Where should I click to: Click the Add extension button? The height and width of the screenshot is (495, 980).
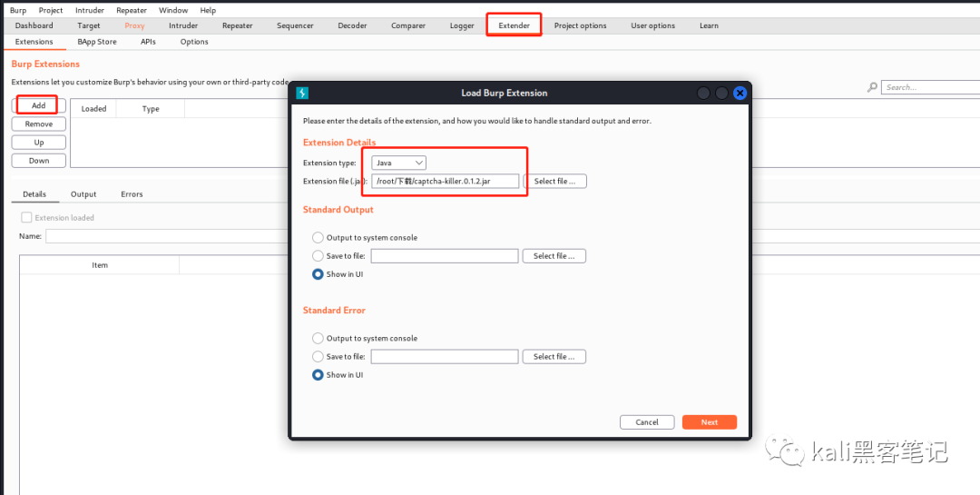point(39,105)
